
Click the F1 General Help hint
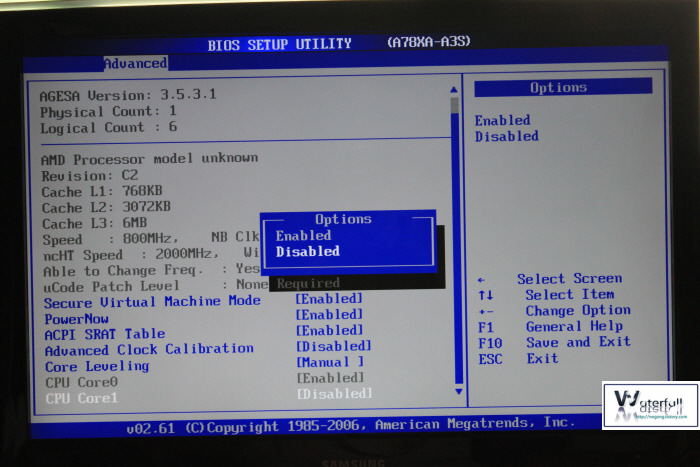(x=550, y=327)
